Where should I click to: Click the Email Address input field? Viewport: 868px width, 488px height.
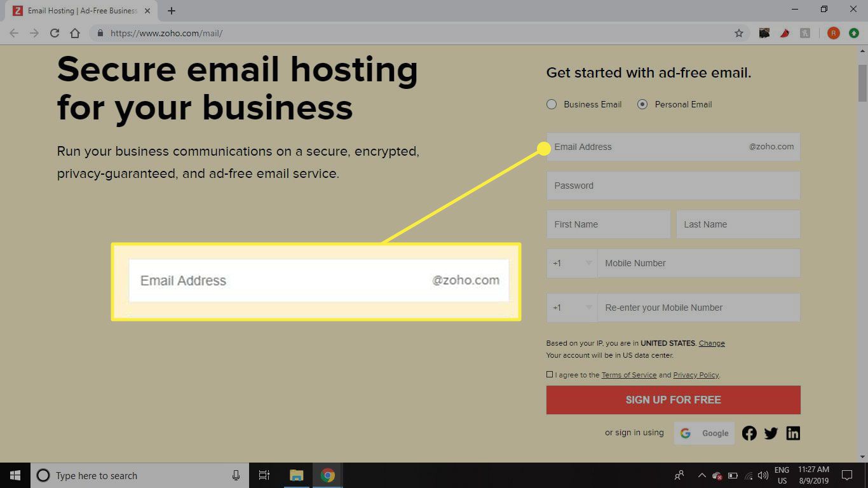[x=674, y=147]
